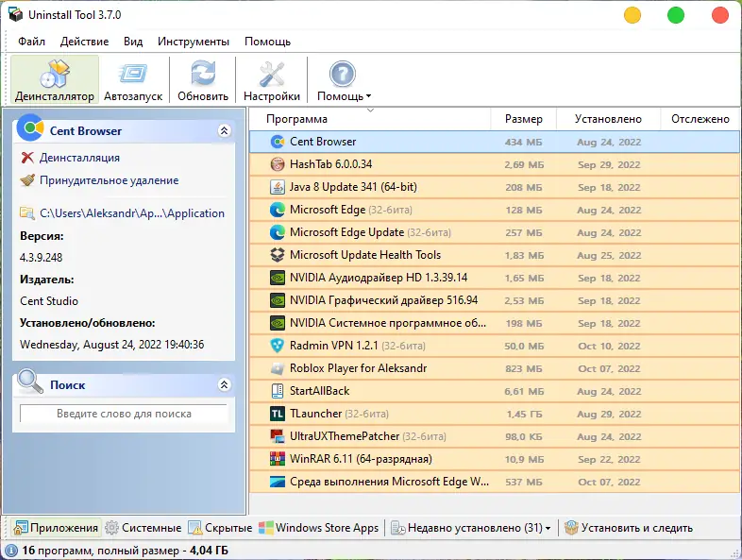Screen dimensions: 742x560
Task: Switch to the Системные tab
Action: click(x=143, y=527)
